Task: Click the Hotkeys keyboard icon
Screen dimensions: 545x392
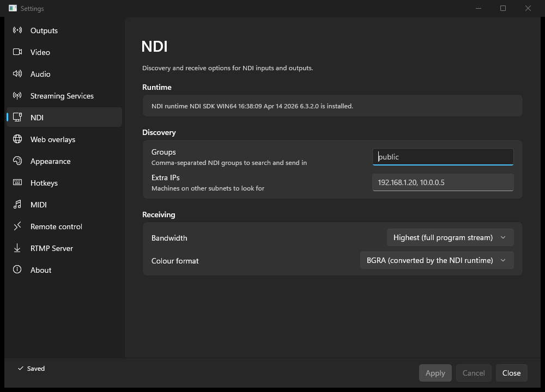Action: pos(17,182)
